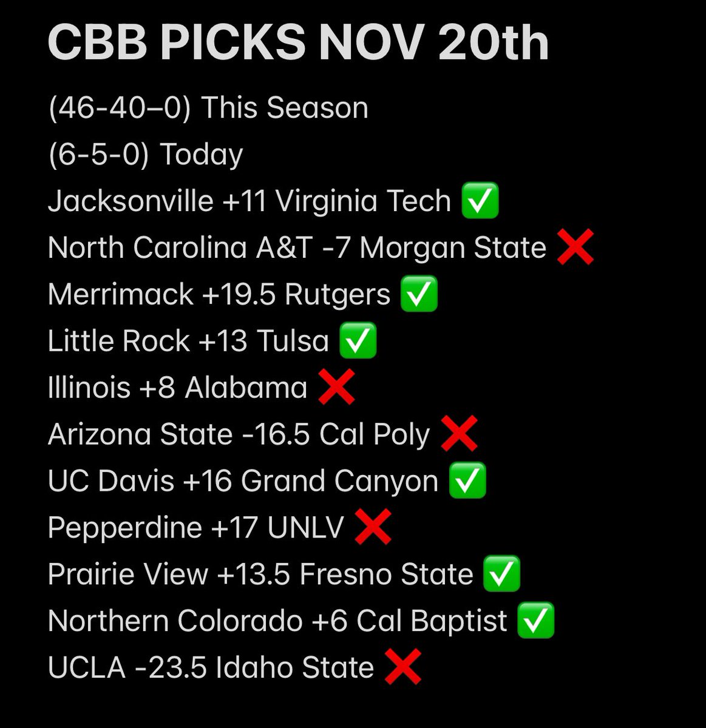This screenshot has height=728, width=706.
Task: Click the Northern Colorado +6 Cal Baptist text
Action: pyautogui.click(x=277, y=621)
